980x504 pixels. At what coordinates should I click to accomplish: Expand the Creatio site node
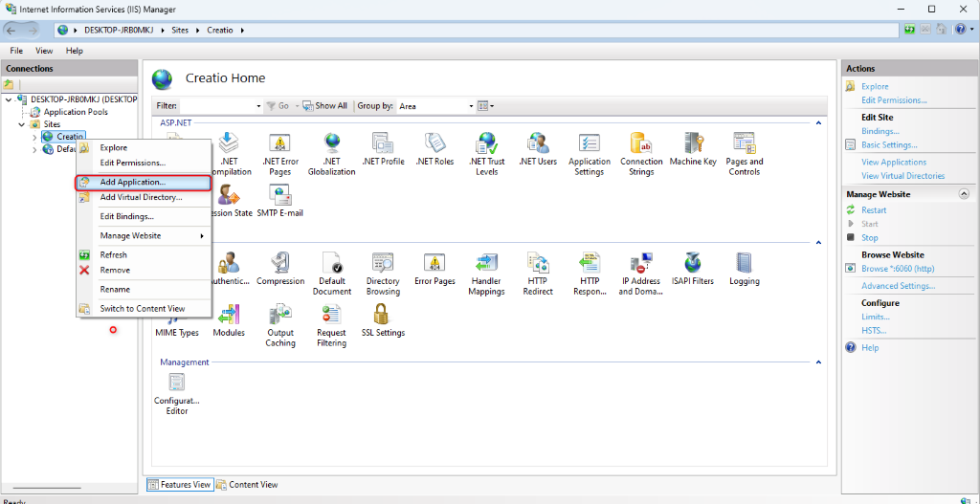[x=34, y=137]
